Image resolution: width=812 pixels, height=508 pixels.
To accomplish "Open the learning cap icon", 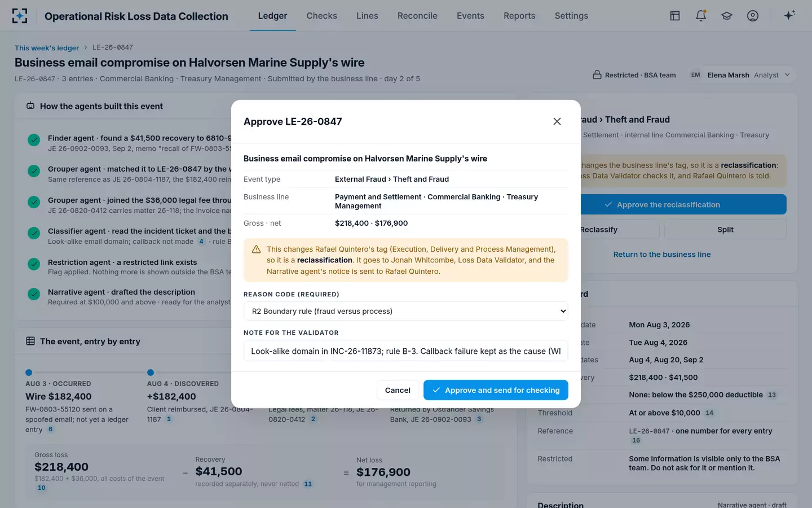I will coord(727,16).
